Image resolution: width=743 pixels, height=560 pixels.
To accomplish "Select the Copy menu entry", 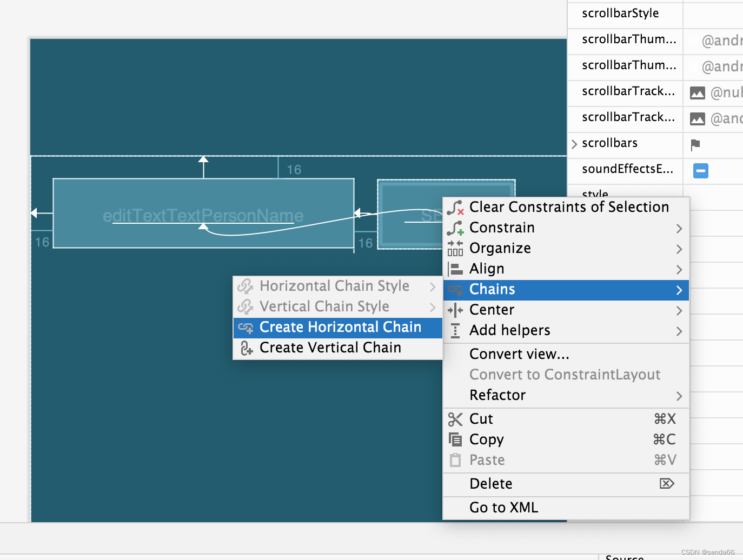I will coord(566,439).
